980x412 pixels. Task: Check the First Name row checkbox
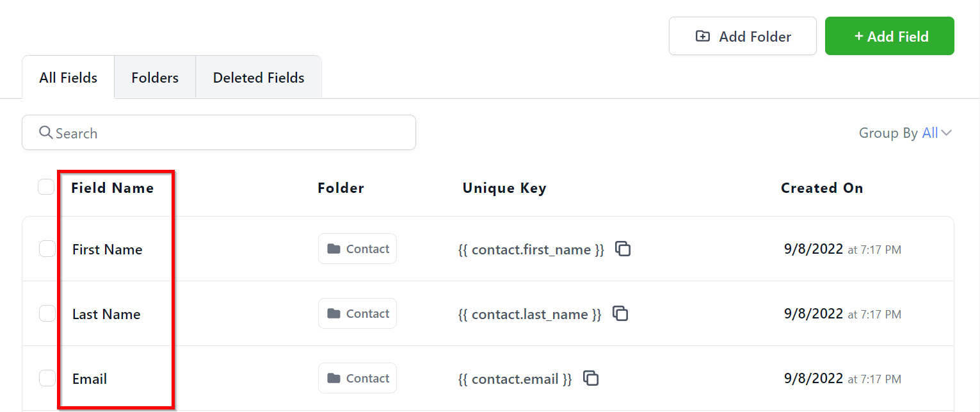47,249
